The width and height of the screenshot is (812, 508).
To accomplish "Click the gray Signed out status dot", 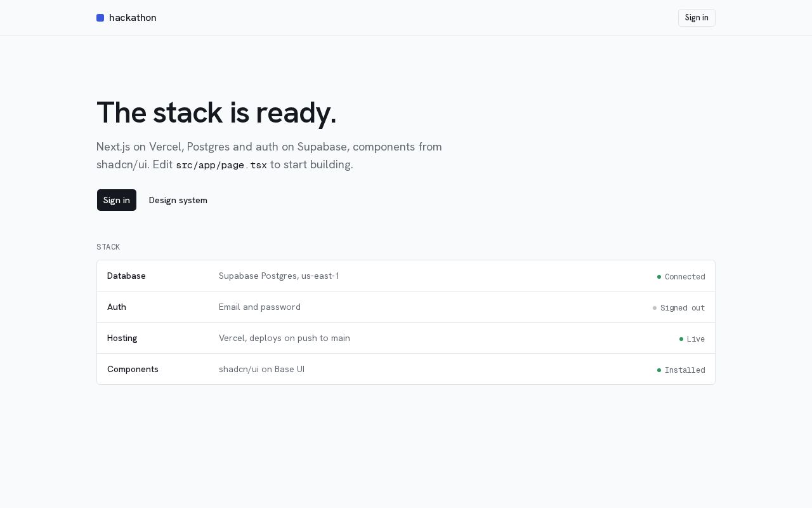I will (x=655, y=308).
